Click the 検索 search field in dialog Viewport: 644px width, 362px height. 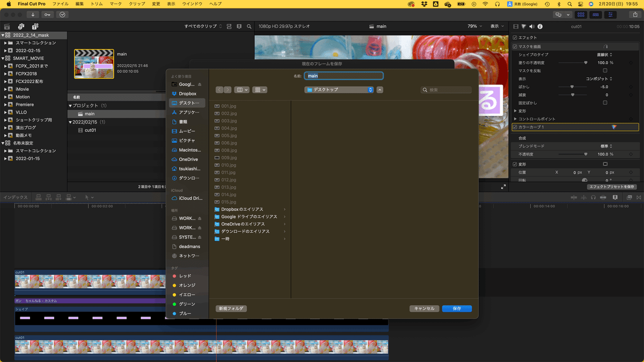point(446,90)
